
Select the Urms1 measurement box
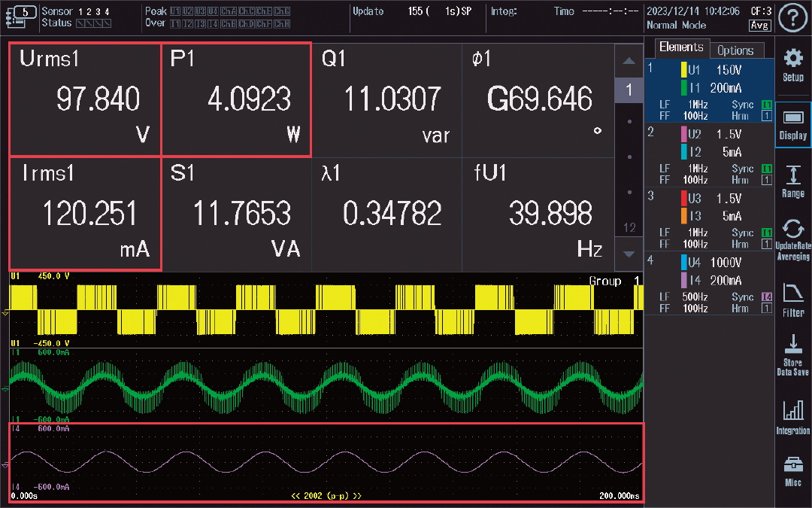(85, 99)
